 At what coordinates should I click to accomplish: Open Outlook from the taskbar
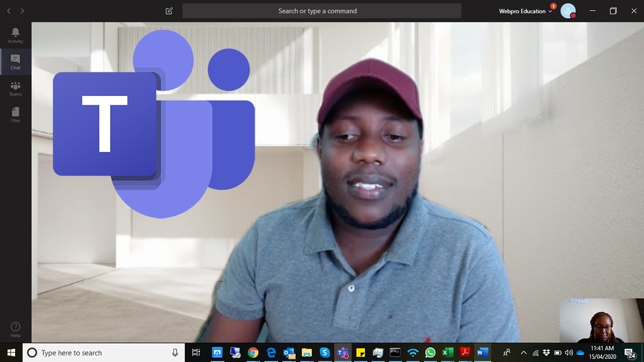289,352
